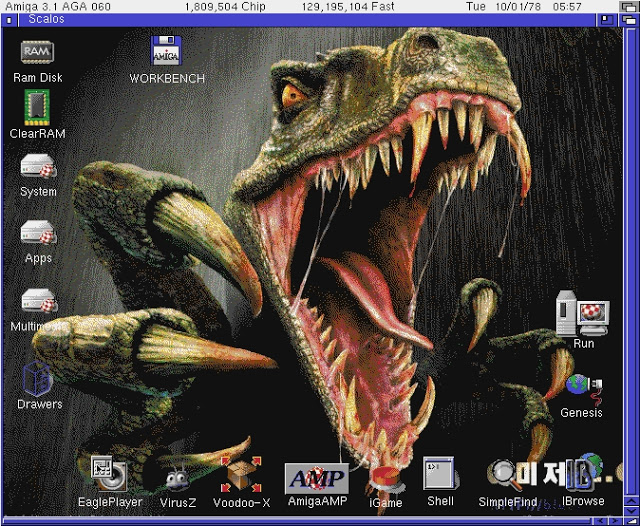Open the Ram Disk icon

click(x=37, y=52)
